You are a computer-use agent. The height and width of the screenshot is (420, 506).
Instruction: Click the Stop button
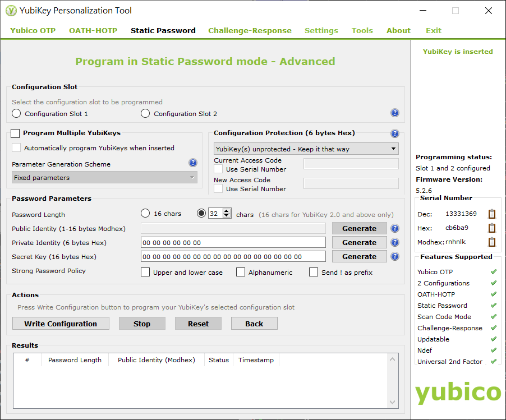click(142, 324)
